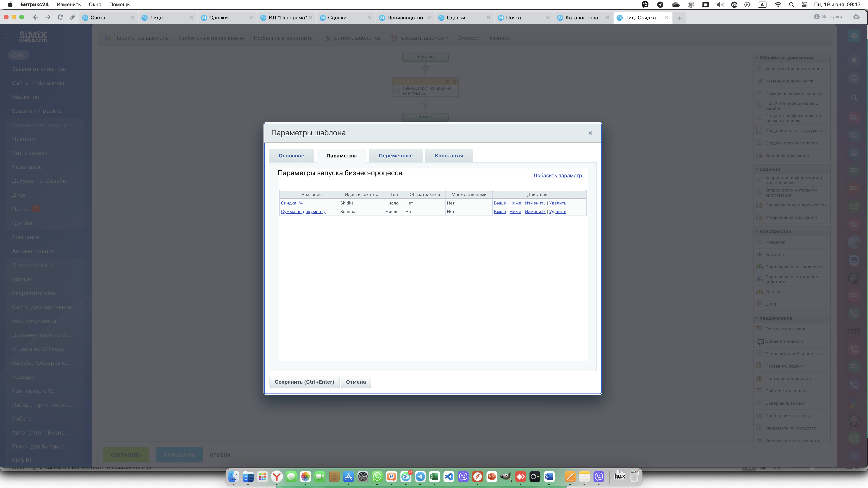The width and height of the screenshot is (868, 488).
Task: Click Изменить for the Skidka parameter
Action: (535, 203)
